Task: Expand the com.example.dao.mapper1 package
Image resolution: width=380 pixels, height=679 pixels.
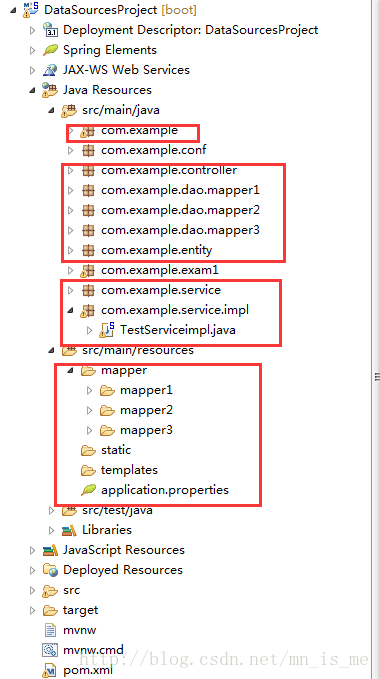Action: 71,190
